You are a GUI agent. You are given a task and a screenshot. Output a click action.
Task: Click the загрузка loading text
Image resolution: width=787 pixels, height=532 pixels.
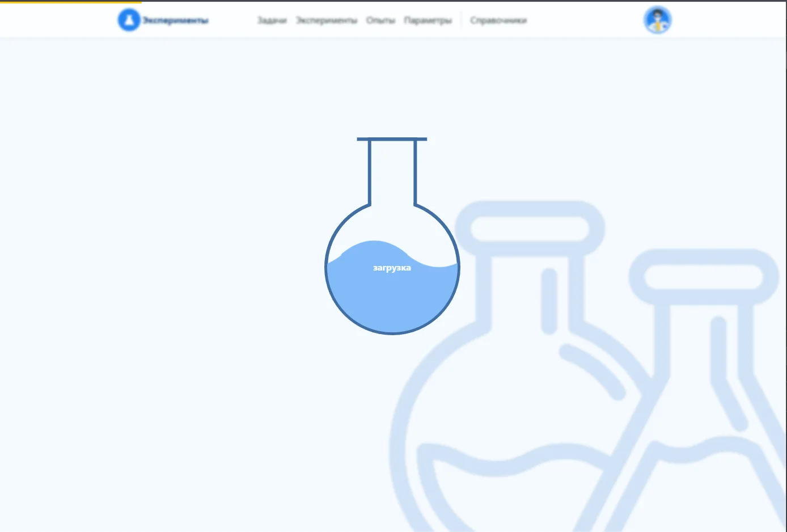click(x=392, y=268)
